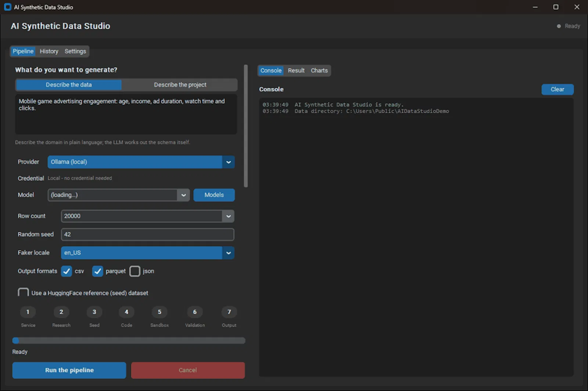Select the Describe the project mode
588x391 pixels.
(x=180, y=85)
